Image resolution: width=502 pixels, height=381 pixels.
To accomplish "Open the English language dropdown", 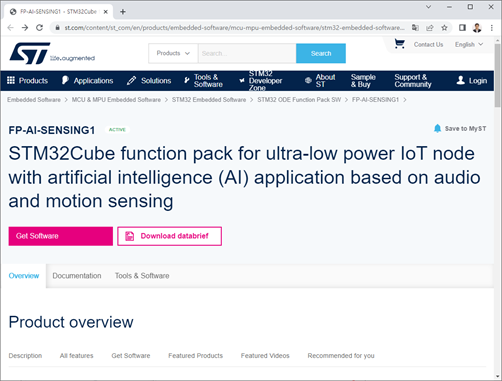I will click(x=469, y=44).
